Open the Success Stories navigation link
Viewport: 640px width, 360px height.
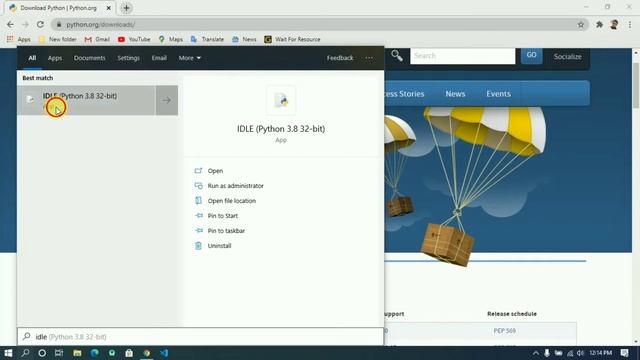404,93
